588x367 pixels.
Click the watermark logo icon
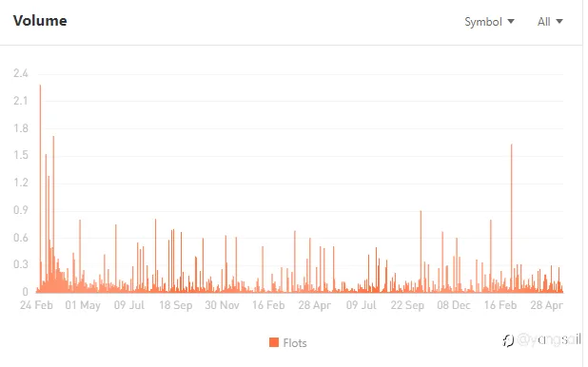(508, 340)
